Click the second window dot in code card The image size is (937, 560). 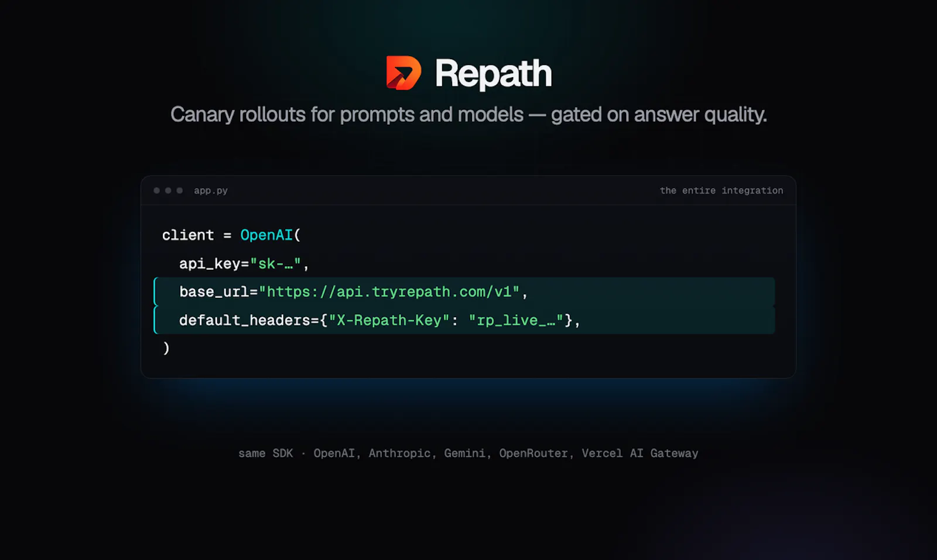point(168,191)
